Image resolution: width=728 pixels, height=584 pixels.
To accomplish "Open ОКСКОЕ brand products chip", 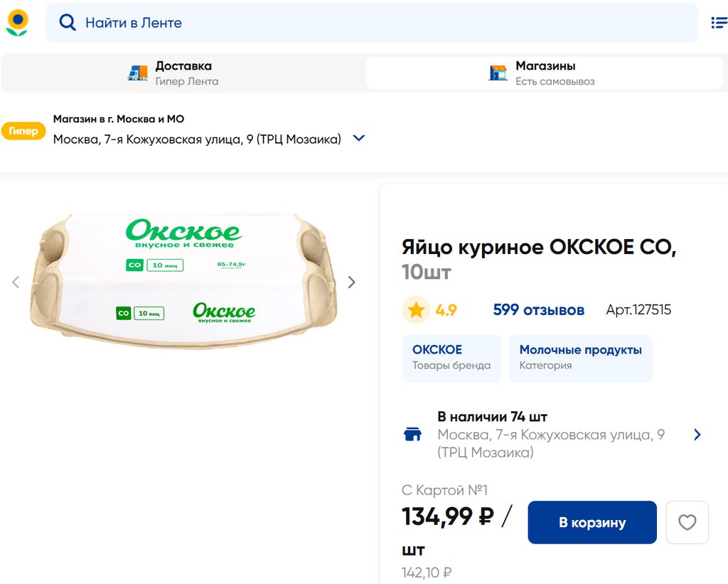I will 451,358.
